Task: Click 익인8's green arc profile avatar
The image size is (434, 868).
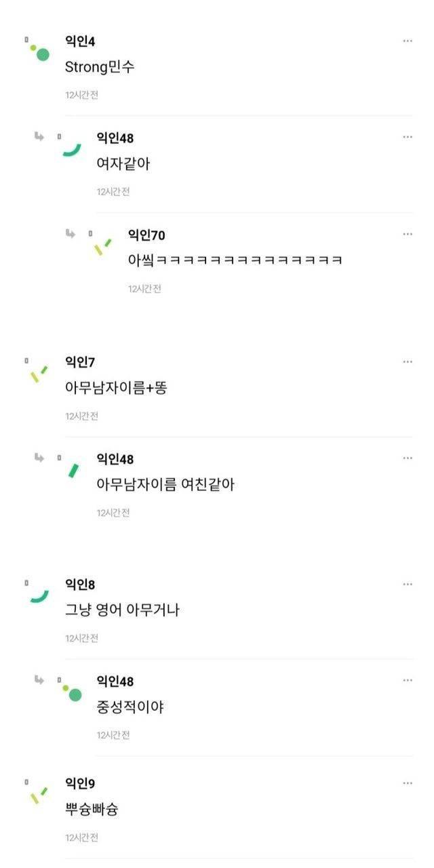Action: (x=39, y=595)
